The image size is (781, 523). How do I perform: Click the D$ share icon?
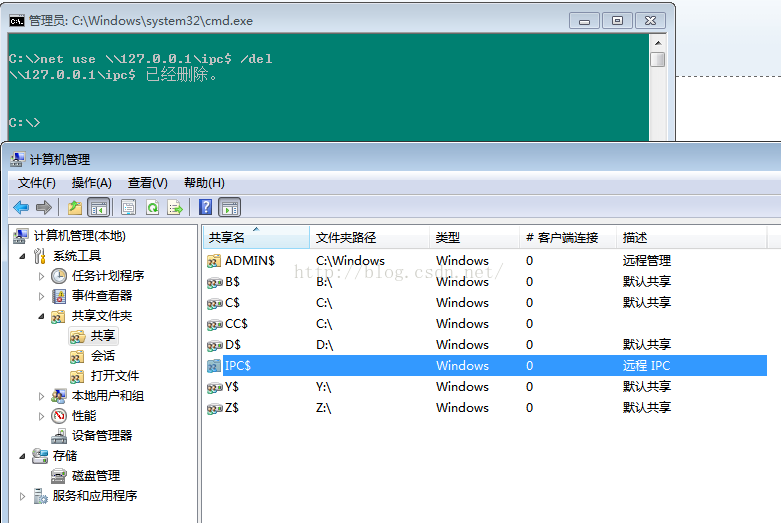click(215, 345)
